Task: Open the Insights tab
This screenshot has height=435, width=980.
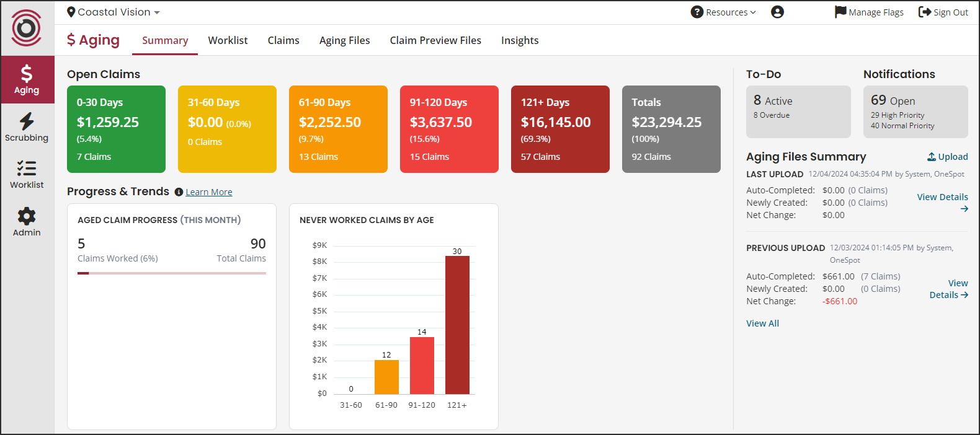Action: (x=520, y=40)
